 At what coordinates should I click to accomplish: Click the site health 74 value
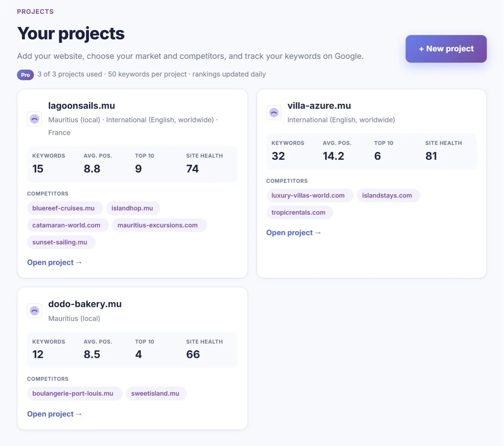coord(193,169)
